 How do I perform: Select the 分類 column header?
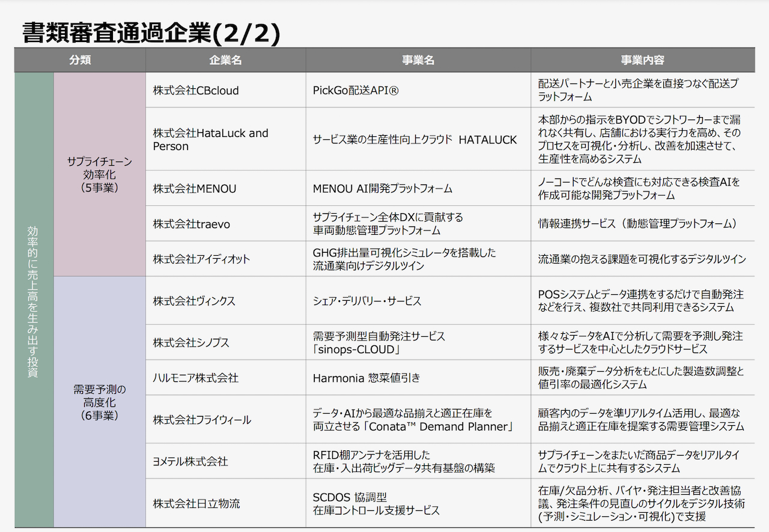click(80, 60)
